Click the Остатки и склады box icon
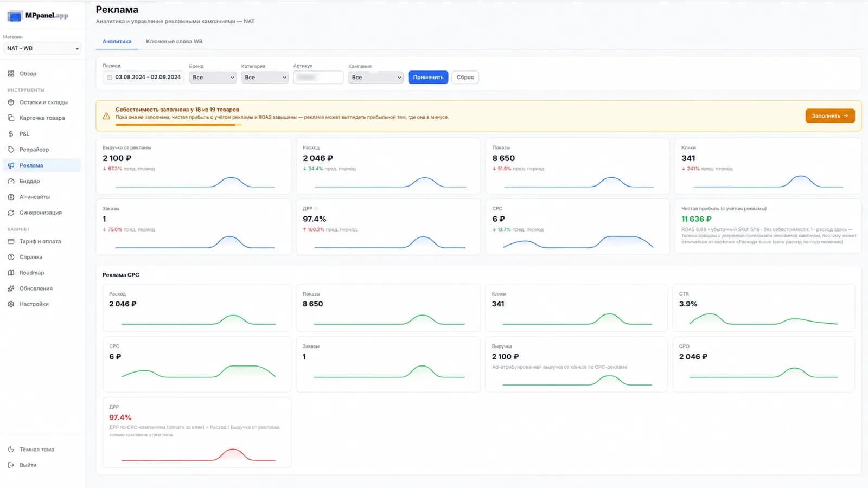The image size is (868, 488). click(x=11, y=102)
